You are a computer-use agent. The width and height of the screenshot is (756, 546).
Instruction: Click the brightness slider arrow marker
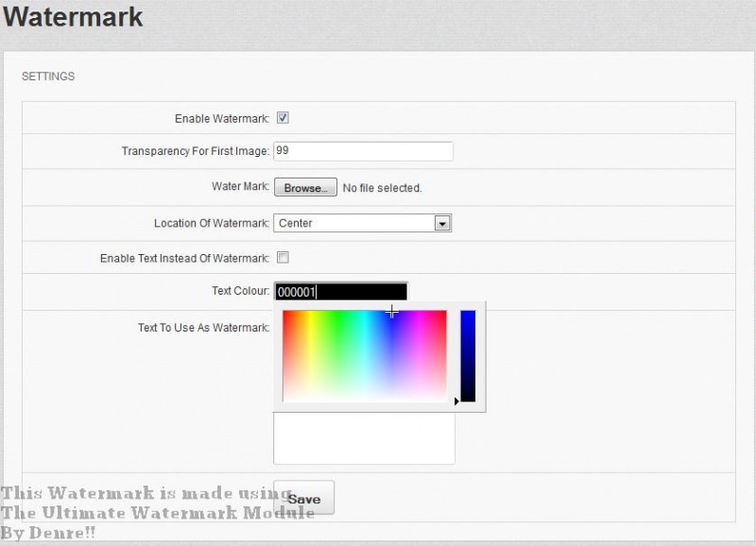[x=456, y=401]
